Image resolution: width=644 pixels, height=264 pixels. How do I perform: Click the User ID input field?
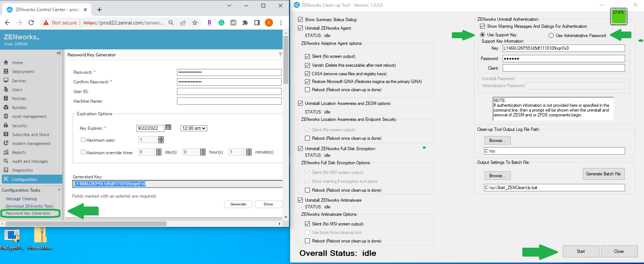point(229,92)
